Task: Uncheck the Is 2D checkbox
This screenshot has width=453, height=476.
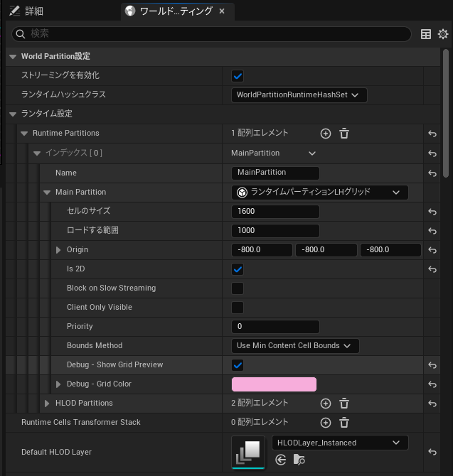Action: pos(238,269)
